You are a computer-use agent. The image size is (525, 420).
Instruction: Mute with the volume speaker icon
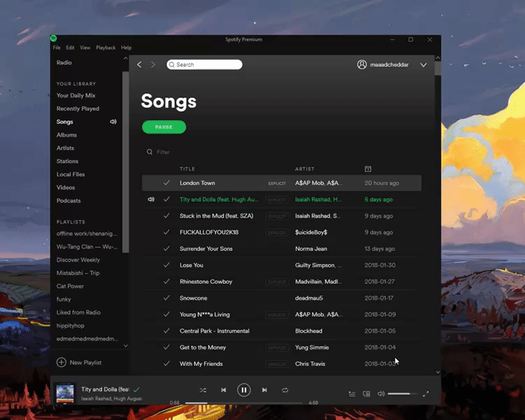coord(381,393)
